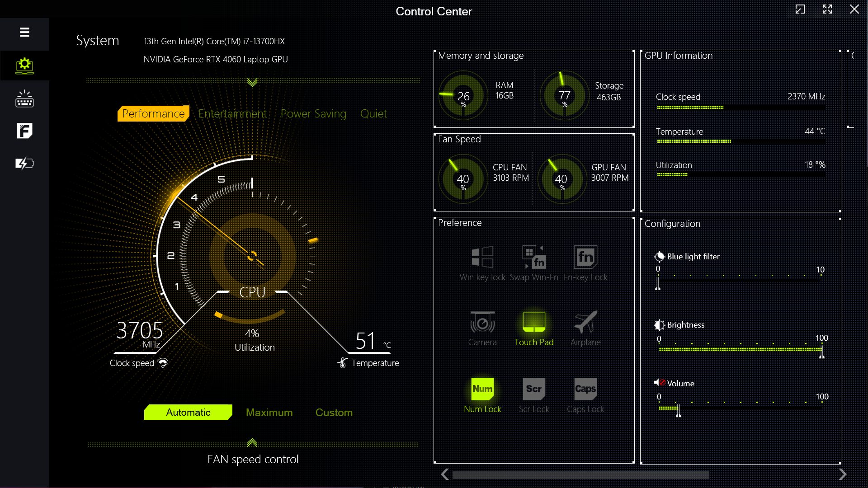Enable Airplane mode
868x488 pixels.
pos(585,323)
